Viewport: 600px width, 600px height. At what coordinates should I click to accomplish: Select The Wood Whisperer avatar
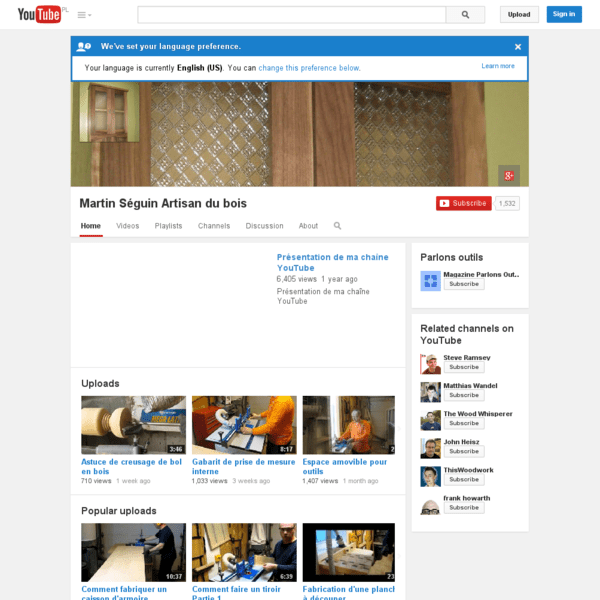pyautogui.click(x=430, y=420)
